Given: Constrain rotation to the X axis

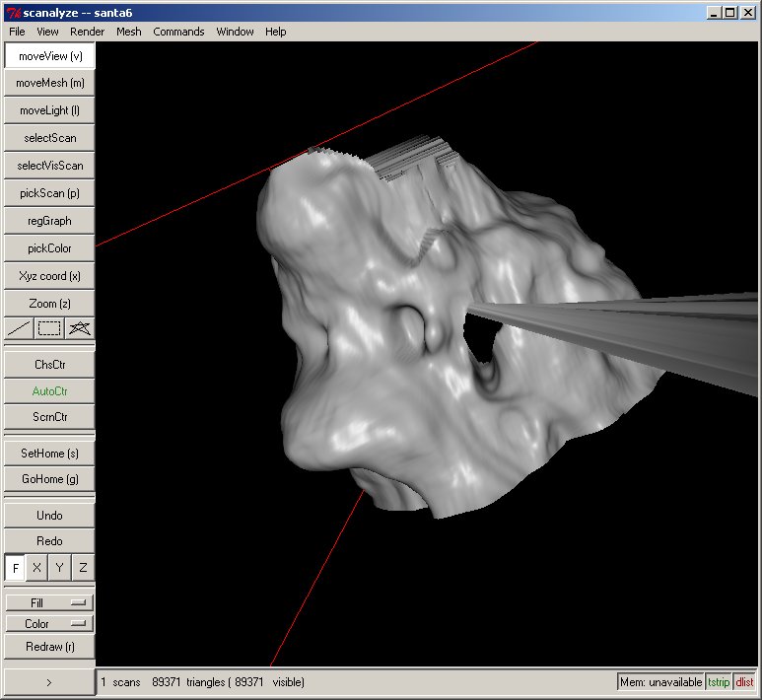Looking at the screenshot, I should [x=37, y=568].
